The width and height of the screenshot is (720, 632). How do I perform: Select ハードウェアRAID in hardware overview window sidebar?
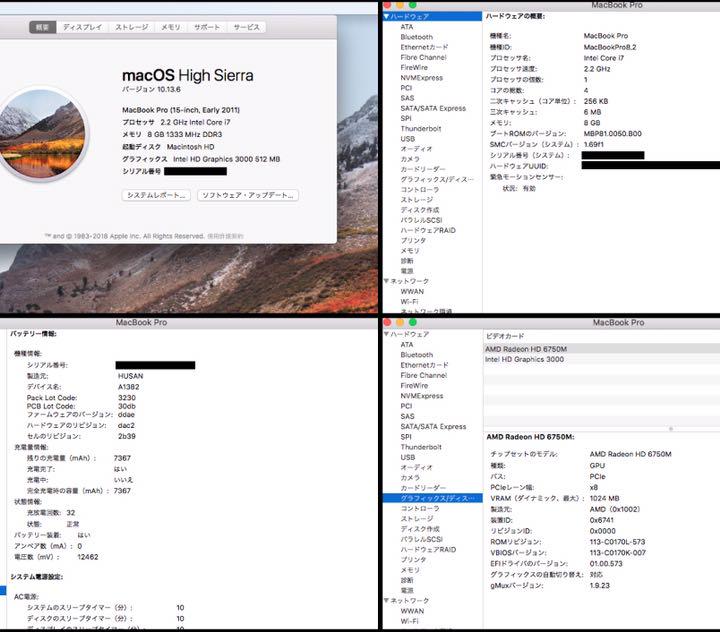[428, 230]
